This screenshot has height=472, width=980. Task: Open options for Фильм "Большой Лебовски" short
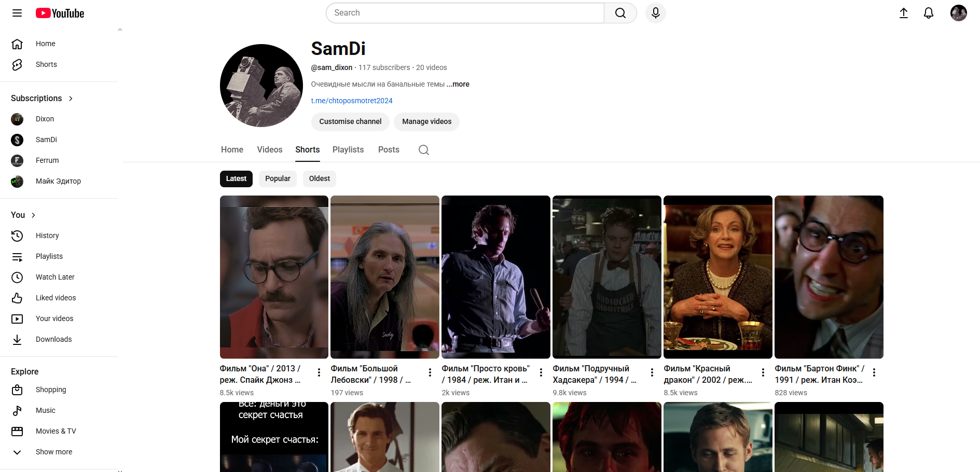tap(430, 372)
